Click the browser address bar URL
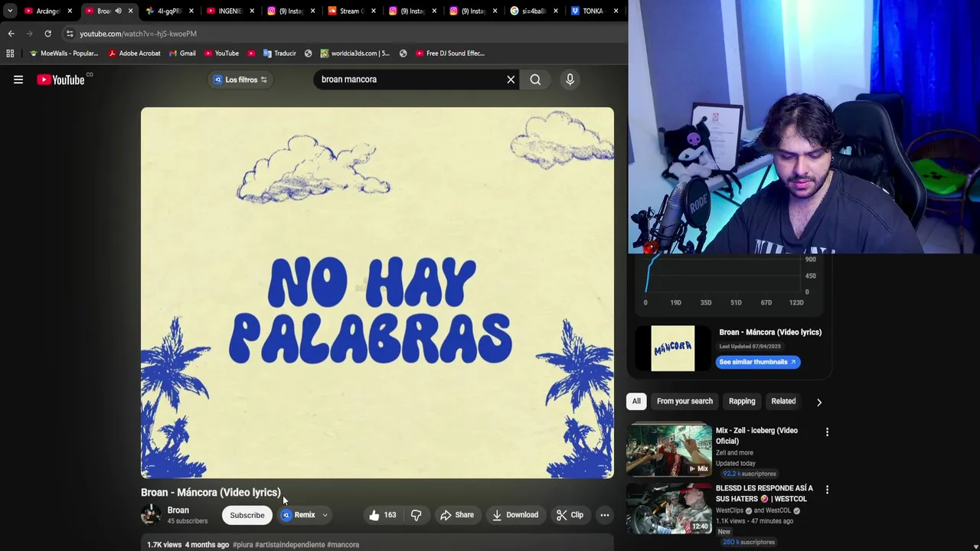980x551 pixels. [x=138, y=34]
